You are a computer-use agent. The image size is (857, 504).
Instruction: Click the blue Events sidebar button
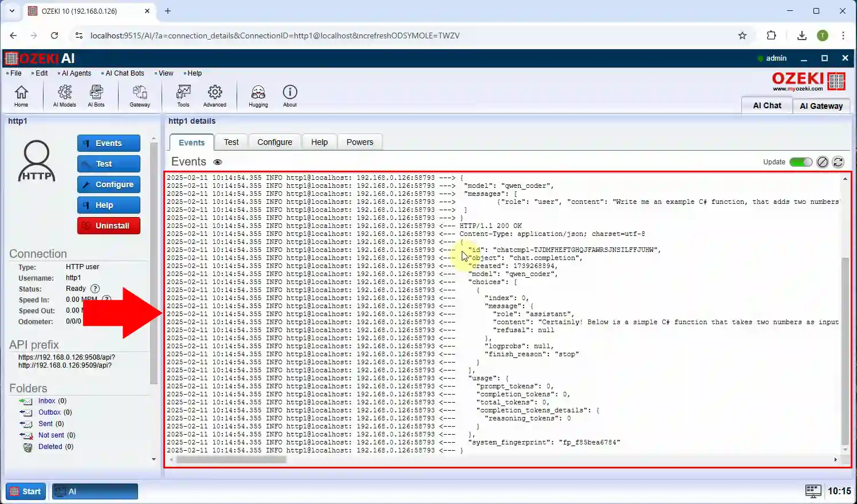[x=109, y=143]
